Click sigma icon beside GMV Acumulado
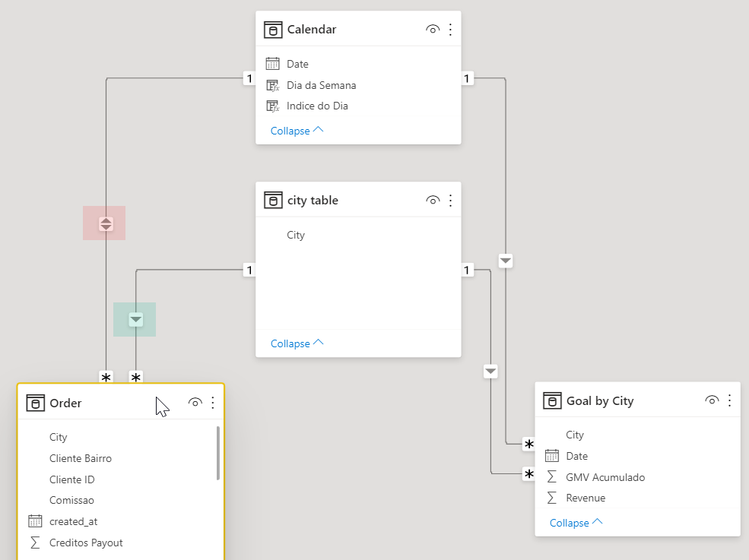The image size is (749, 560). point(552,477)
